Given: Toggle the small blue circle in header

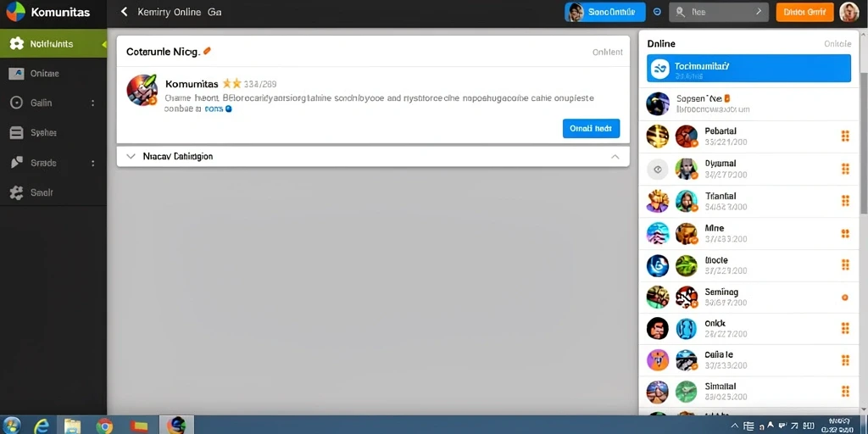Looking at the screenshot, I should [x=657, y=12].
